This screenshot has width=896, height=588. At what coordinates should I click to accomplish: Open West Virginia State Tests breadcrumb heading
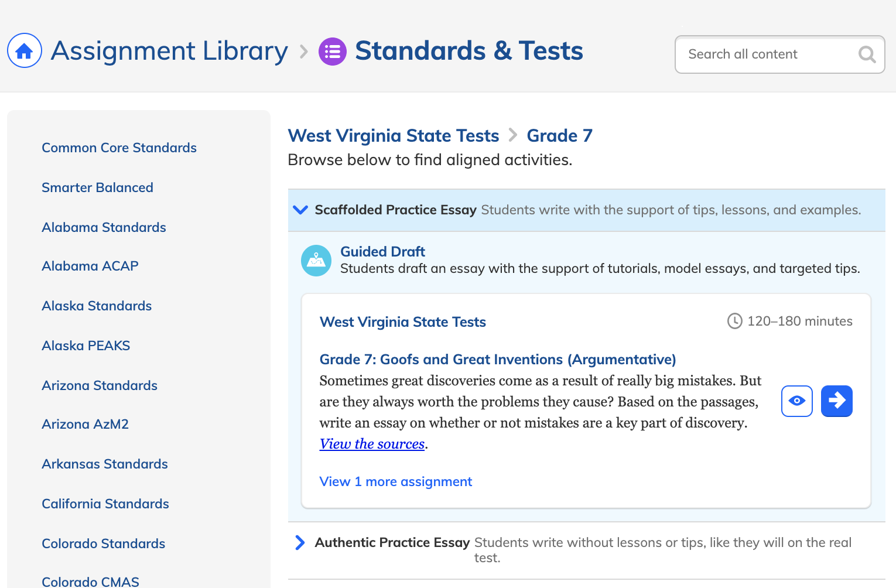pos(394,136)
